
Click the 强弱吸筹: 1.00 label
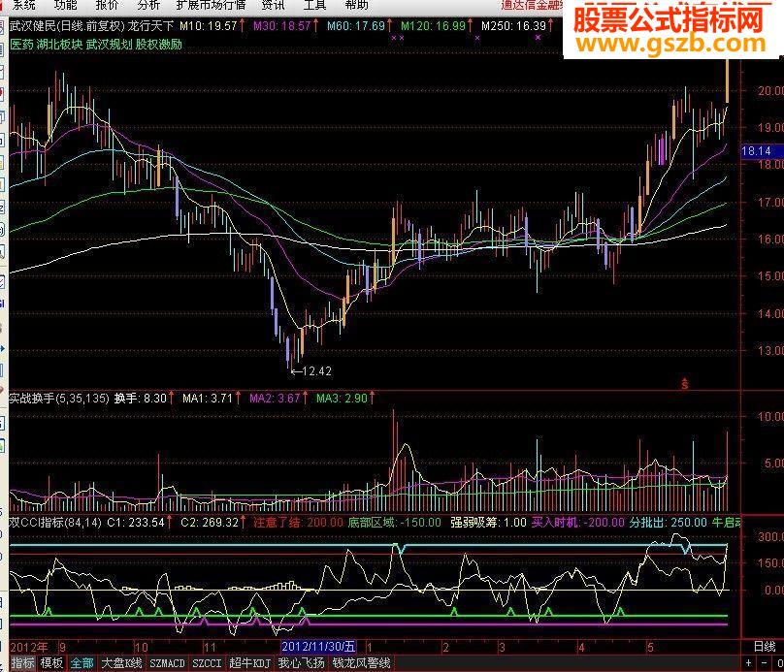coord(488,522)
